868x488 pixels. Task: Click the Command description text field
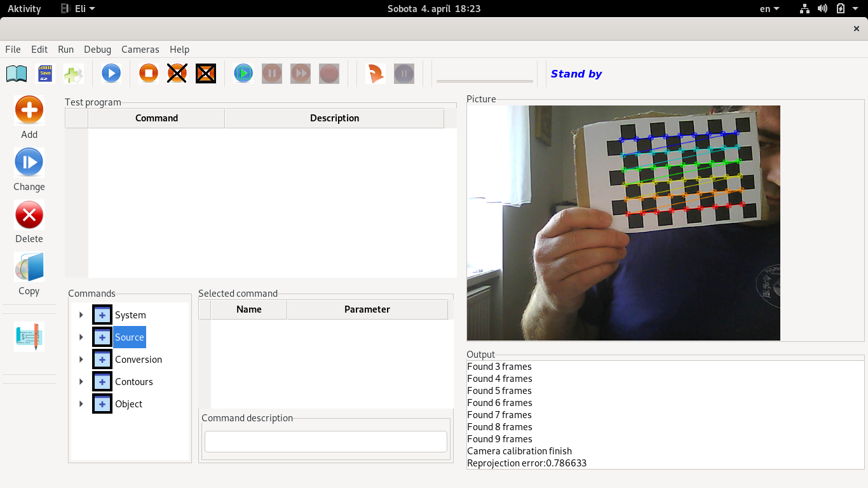(x=325, y=442)
